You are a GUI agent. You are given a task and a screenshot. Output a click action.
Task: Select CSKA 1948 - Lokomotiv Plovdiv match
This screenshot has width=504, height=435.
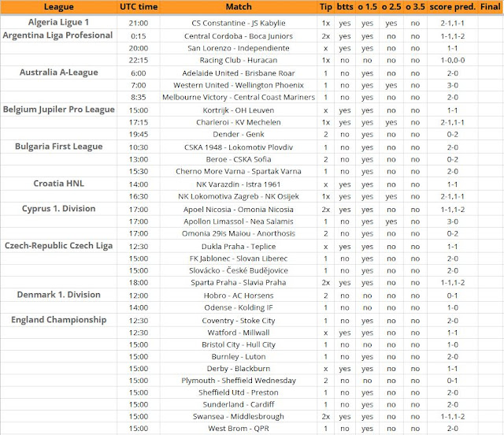point(239,147)
